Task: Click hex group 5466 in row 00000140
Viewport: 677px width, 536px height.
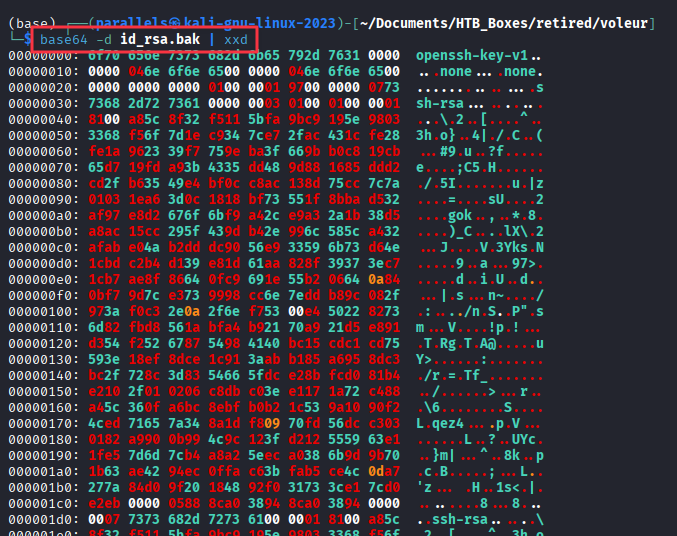Action: 224,375
